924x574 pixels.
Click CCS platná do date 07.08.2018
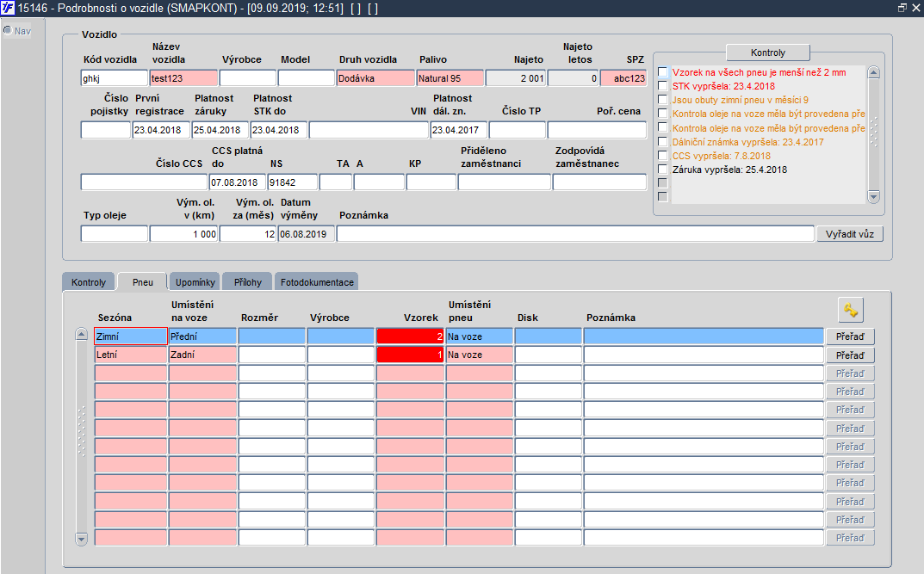pyautogui.click(x=238, y=182)
